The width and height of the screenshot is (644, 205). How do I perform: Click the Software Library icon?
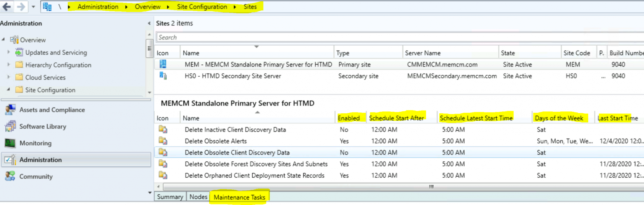[x=10, y=126]
